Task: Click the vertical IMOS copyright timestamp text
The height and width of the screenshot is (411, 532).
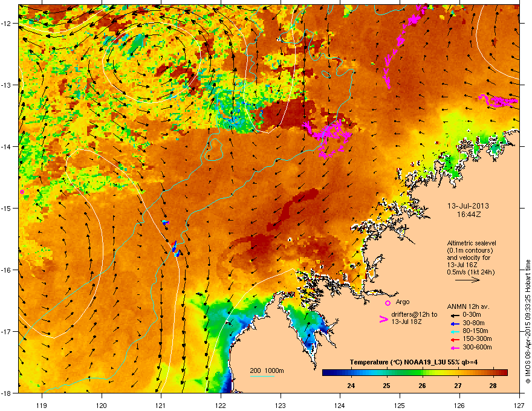Action: pos(528,322)
